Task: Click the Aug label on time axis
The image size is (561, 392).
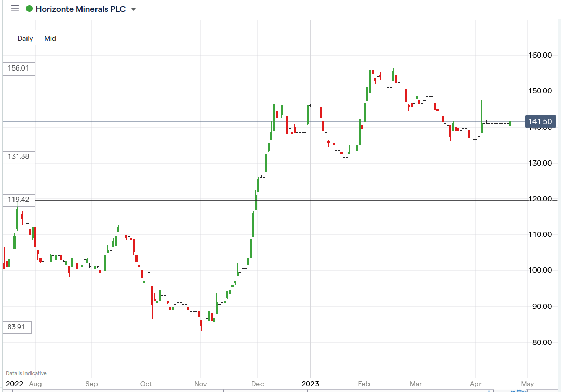Action: (35, 384)
